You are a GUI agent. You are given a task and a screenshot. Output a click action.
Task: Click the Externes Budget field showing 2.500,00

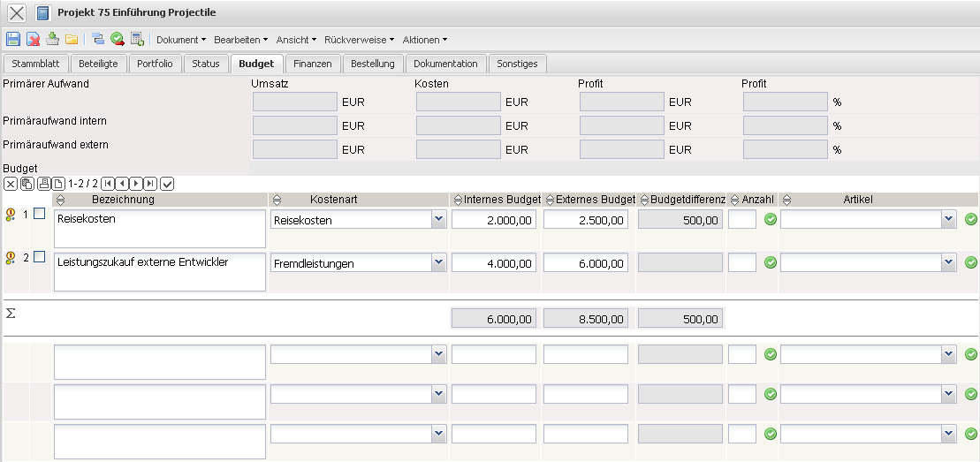[585, 220]
